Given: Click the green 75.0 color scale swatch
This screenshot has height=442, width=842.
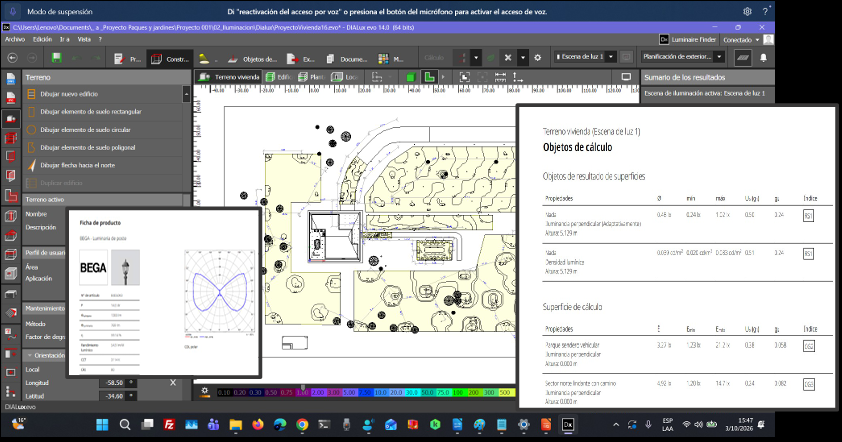Looking at the screenshot, I should (x=443, y=393).
